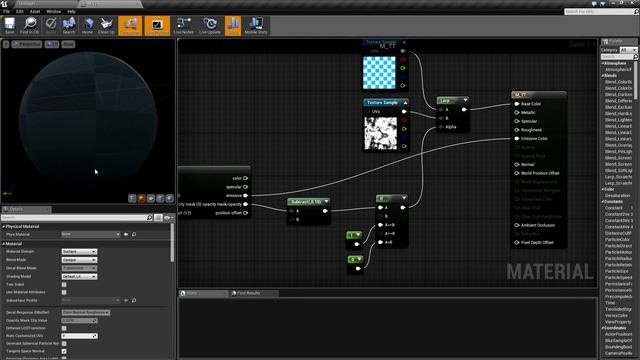
Task: Open the Search toolbar icon
Action: tap(69, 25)
